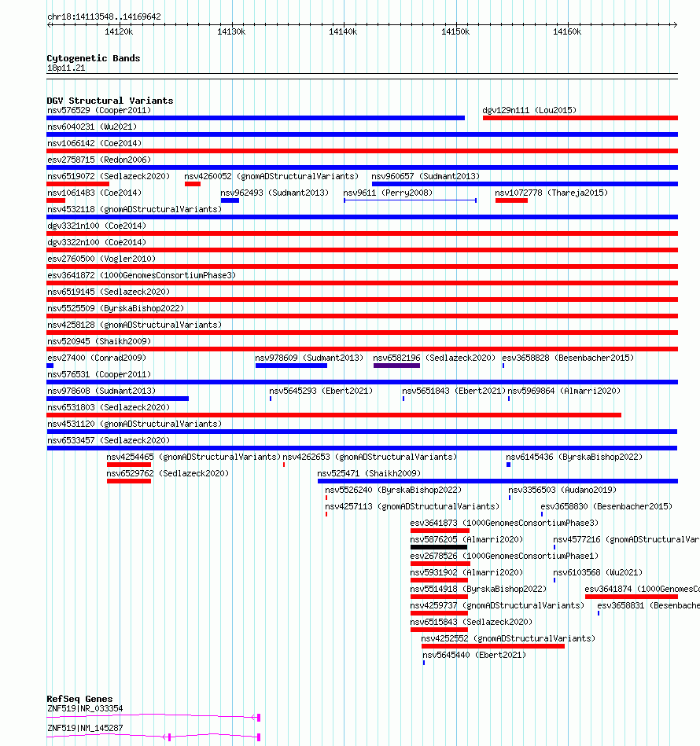Click nsv6529762 (Sedlazeck2020) label
Screen dimensions: 700x746
tap(168, 473)
